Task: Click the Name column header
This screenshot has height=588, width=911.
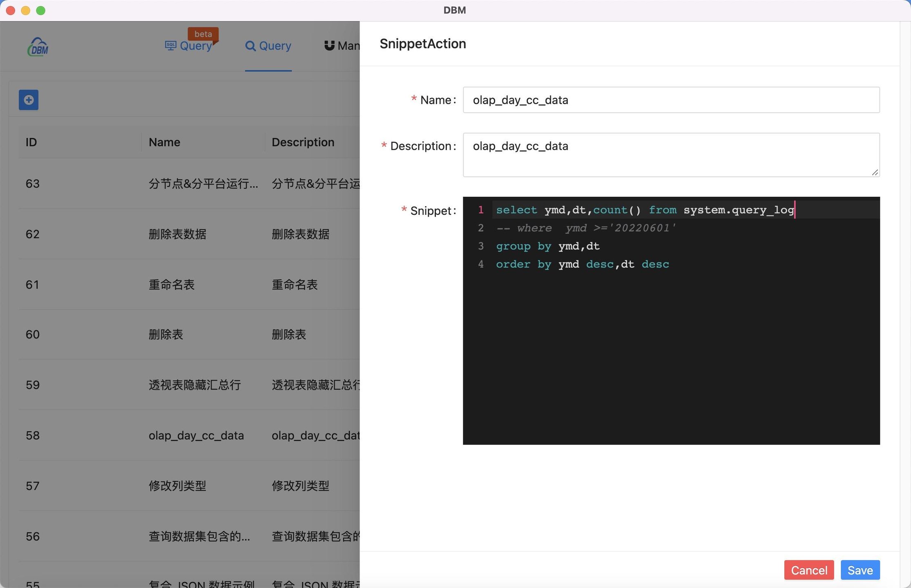Action: pyautogui.click(x=164, y=142)
